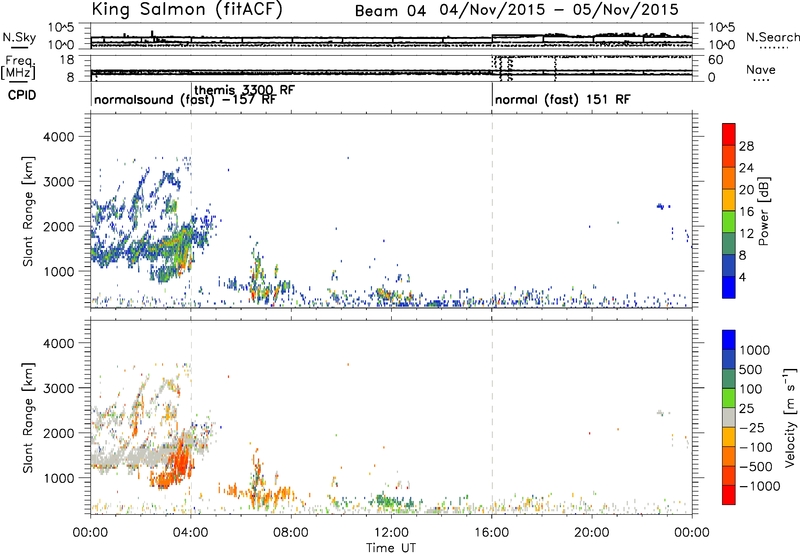Viewport: 800px width, 554px height.
Task: Click the 'CPID' row label
Action: 22,95
